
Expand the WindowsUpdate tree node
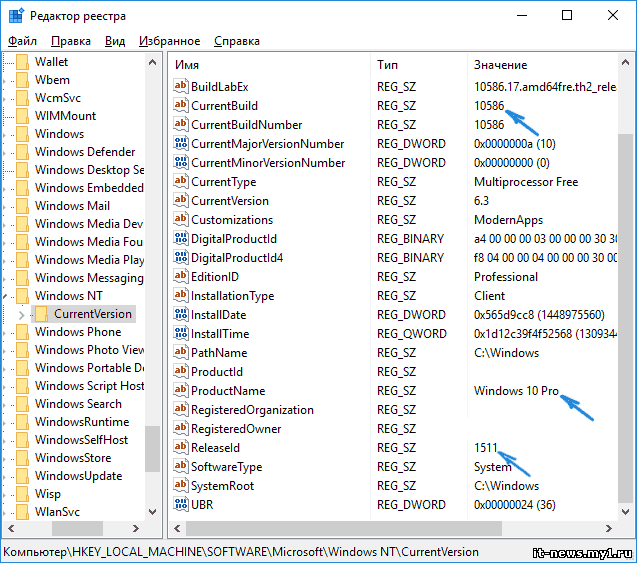point(5,477)
